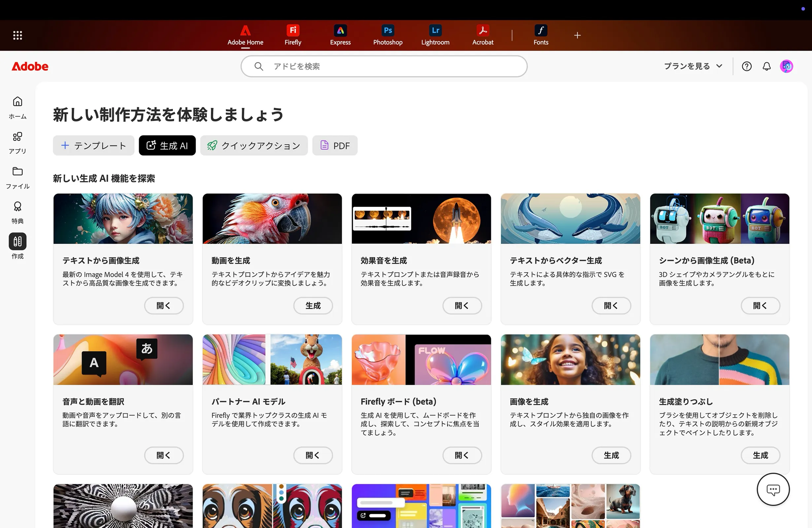The image size is (812, 528).
Task: Open the app launcher grid icon
Action: pos(17,35)
